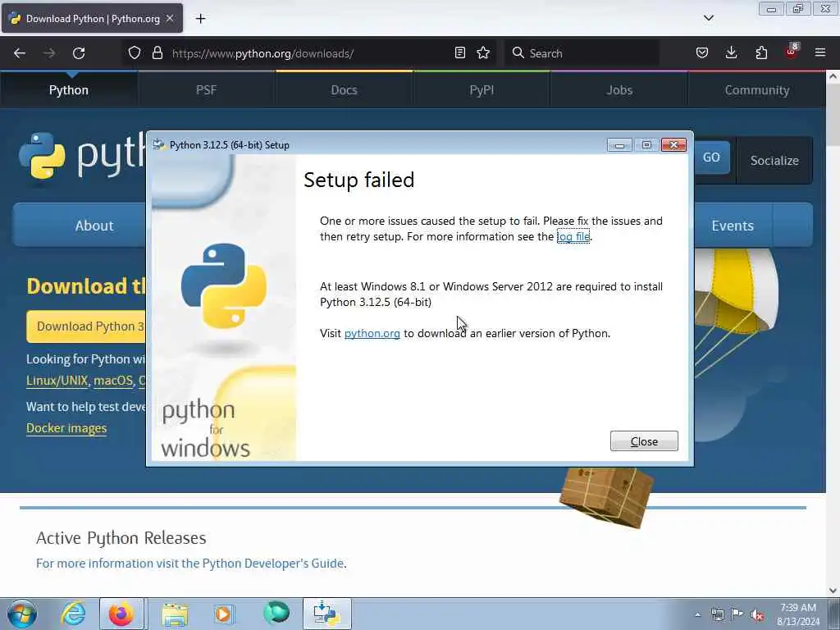
Task: Open the Firefox hamburger application menu
Action: click(820, 52)
